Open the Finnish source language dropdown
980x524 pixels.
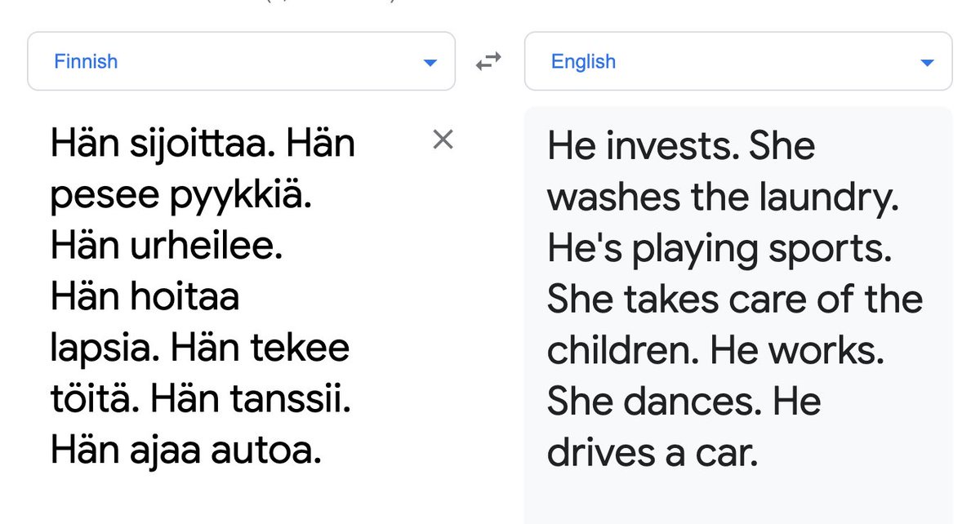tap(241, 61)
